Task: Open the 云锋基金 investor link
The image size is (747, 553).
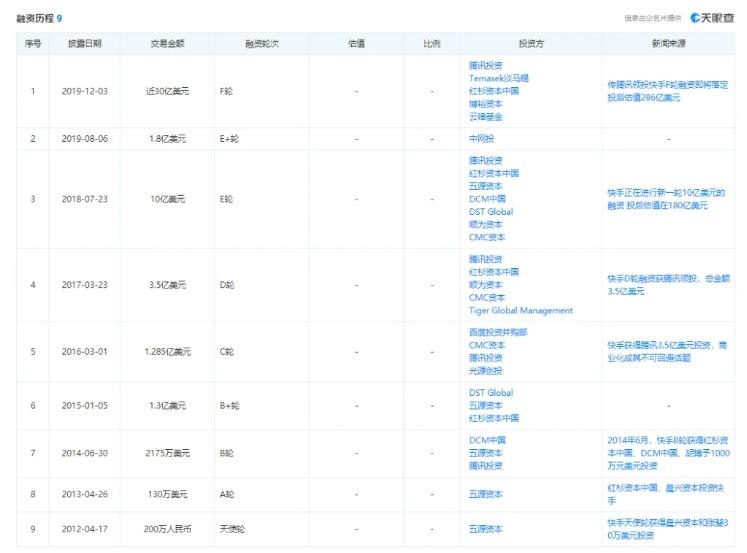Action: click(x=485, y=117)
